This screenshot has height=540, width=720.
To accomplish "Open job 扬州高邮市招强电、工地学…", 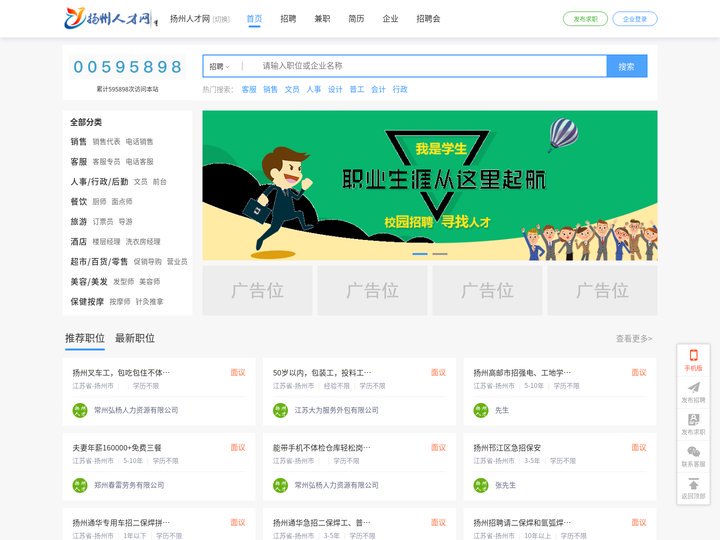I will pyautogui.click(x=522, y=372).
